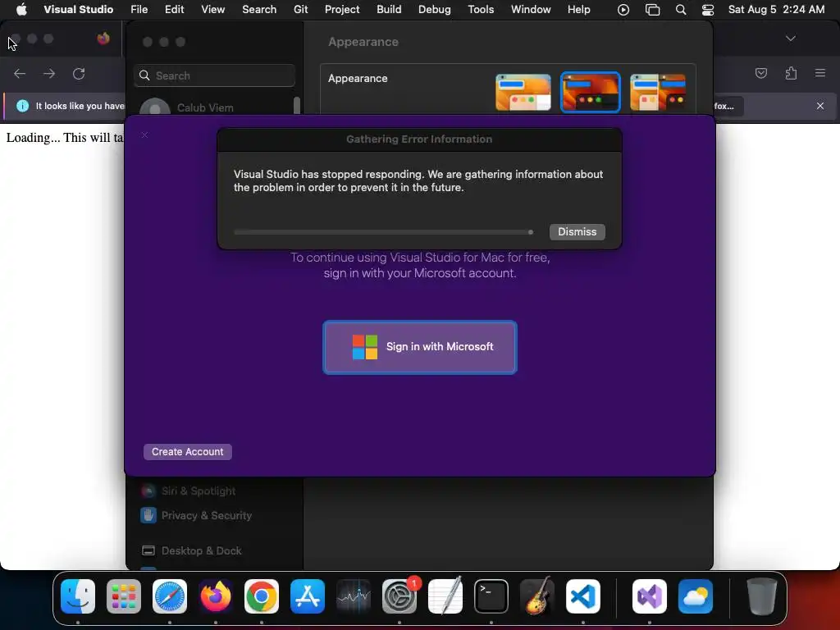Open the App Store dock icon
Viewport: 840px width, 630px height.
[x=308, y=596]
